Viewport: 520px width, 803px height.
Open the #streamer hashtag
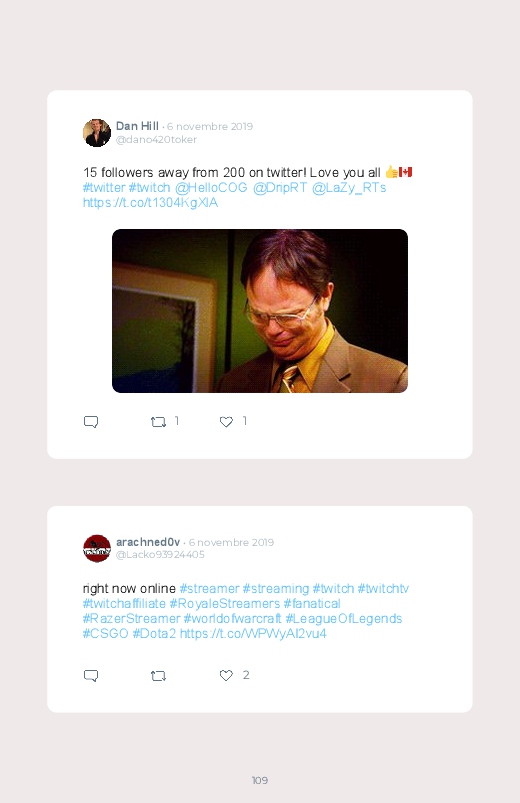click(210, 588)
